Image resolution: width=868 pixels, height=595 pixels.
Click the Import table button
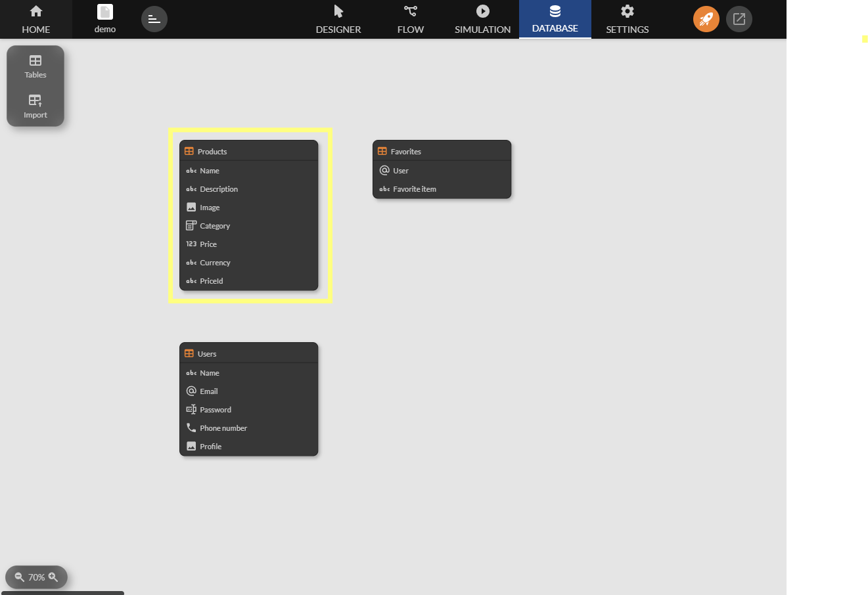coord(35,106)
